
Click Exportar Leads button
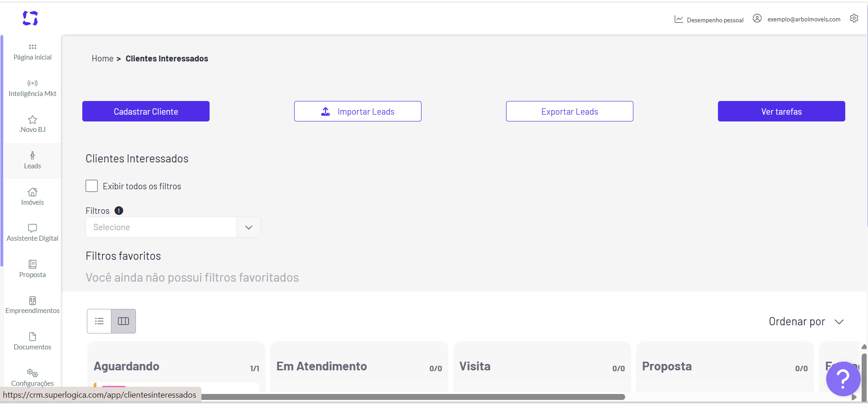570,111
